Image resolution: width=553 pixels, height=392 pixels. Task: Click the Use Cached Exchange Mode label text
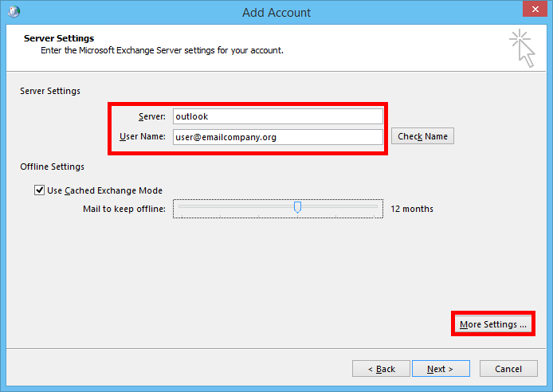[104, 190]
